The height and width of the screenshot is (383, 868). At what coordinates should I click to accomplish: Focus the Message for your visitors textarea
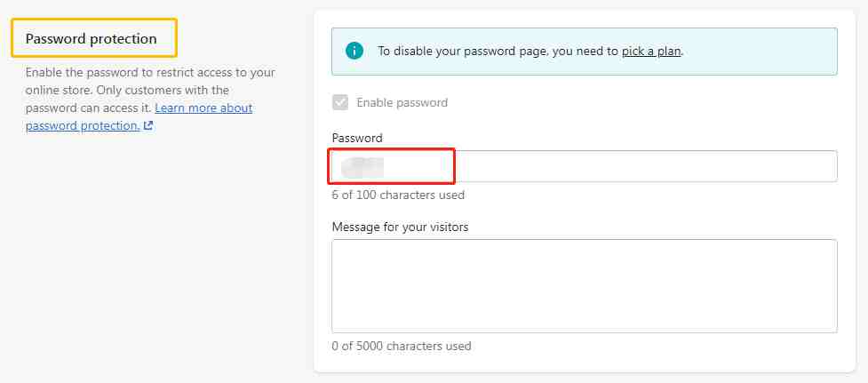coord(584,285)
